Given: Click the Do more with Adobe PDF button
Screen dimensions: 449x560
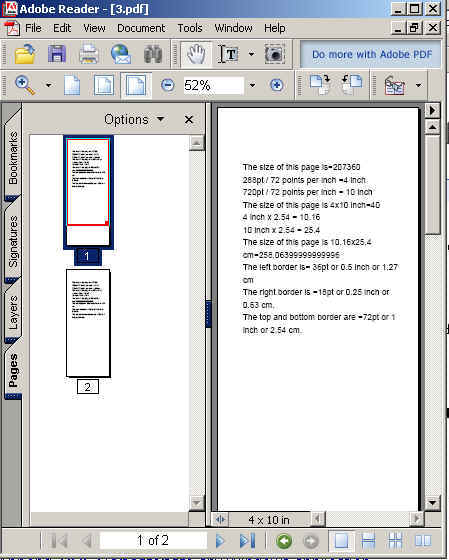Looking at the screenshot, I should coord(371,54).
